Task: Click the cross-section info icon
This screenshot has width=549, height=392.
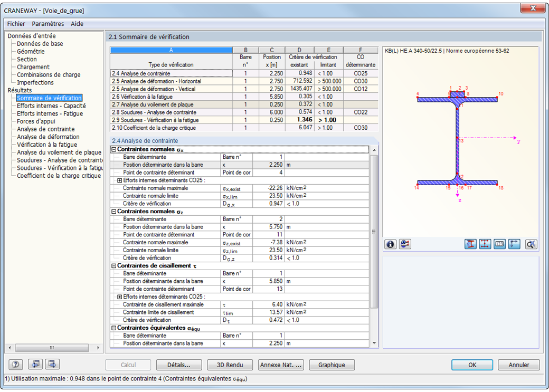Action: tap(391, 244)
